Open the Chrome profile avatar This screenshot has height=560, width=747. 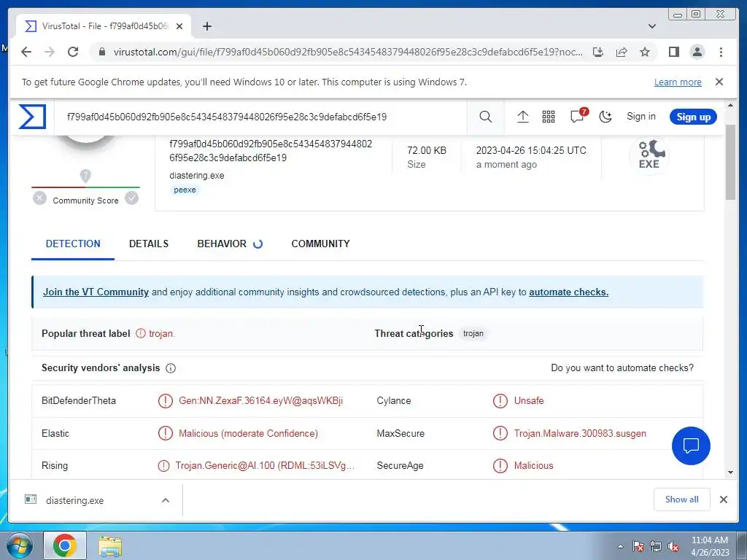click(697, 52)
